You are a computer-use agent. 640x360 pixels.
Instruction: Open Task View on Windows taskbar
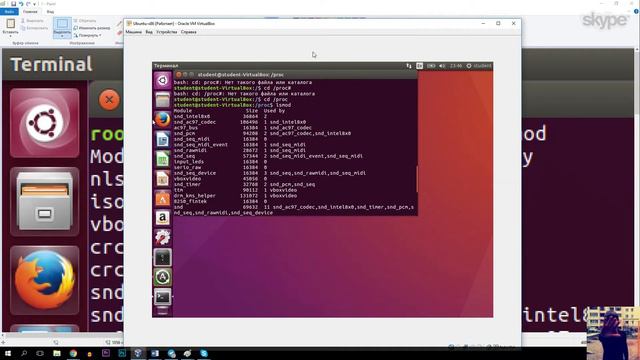[x=40, y=353]
